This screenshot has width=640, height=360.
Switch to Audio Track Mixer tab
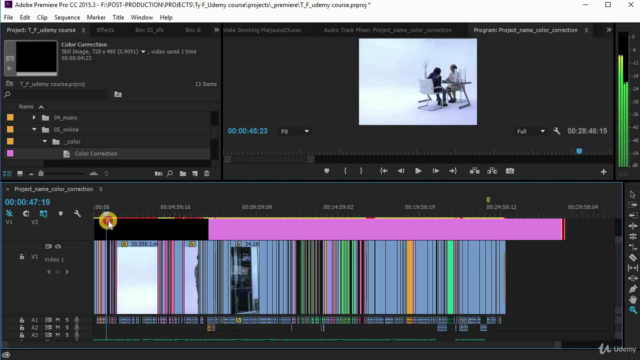(x=387, y=30)
